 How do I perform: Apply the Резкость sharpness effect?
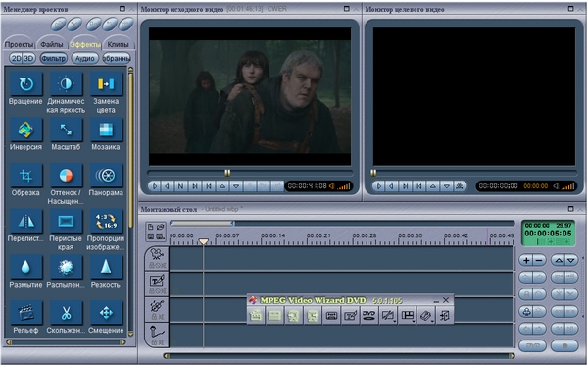click(x=106, y=267)
